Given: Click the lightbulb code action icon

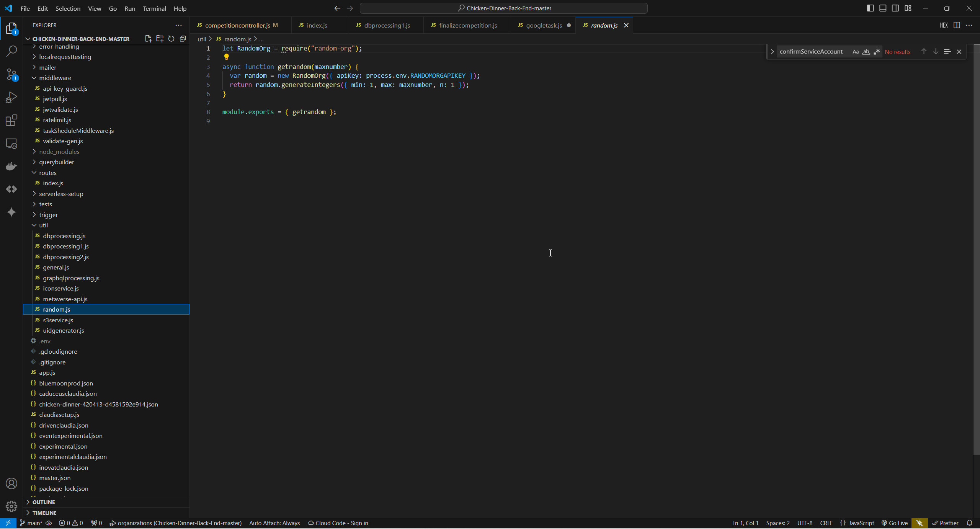Looking at the screenshot, I should pyautogui.click(x=226, y=57).
